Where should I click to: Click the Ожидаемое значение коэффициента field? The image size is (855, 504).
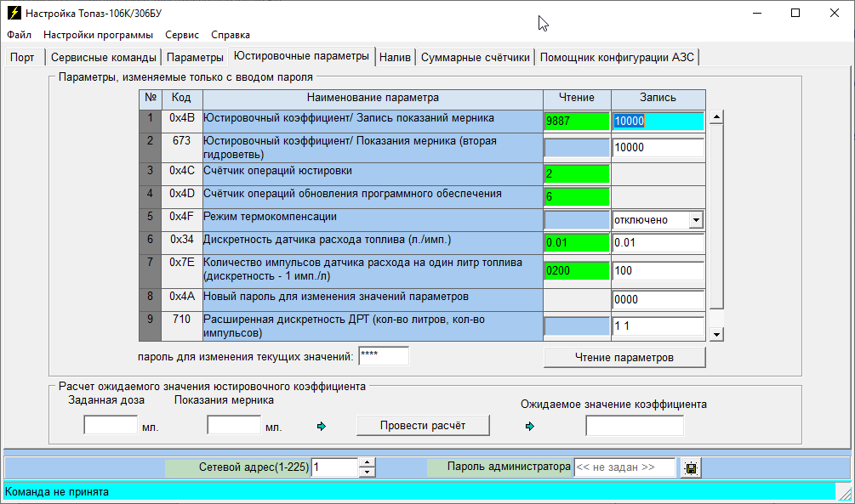pos(635,426)
